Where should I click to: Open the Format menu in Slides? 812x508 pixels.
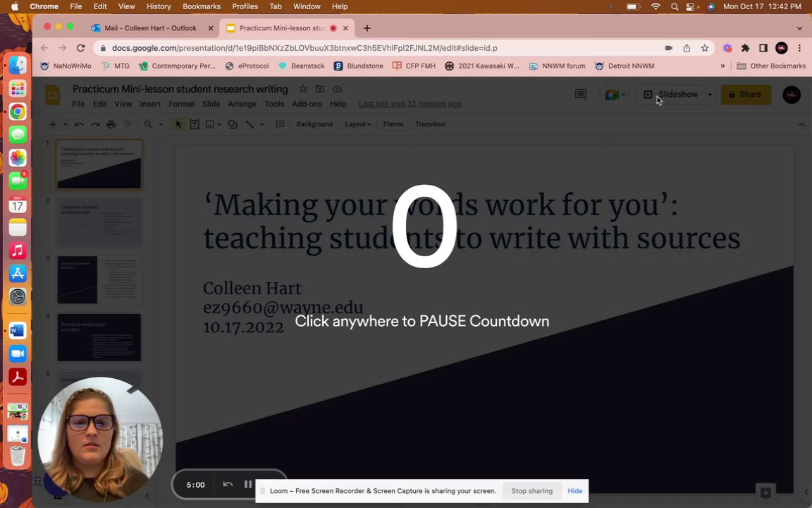(x=181, y=104)
